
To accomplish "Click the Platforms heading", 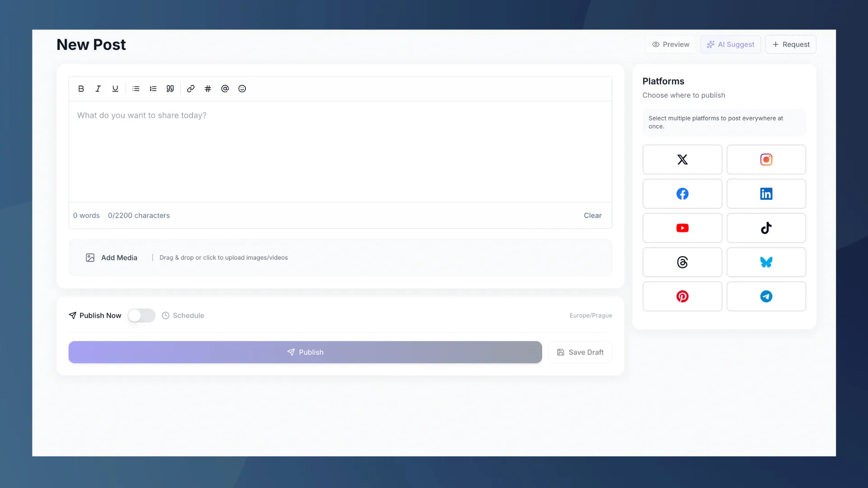I will (x=663, y=81).
